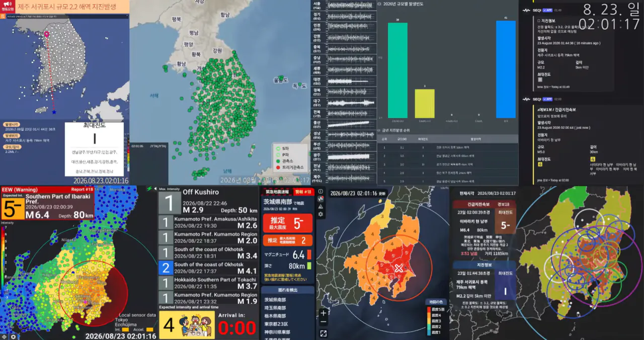Select the Hokkaido Southern Tokachi M3.7 entry

pyautogui.click(x=208, y=283)
